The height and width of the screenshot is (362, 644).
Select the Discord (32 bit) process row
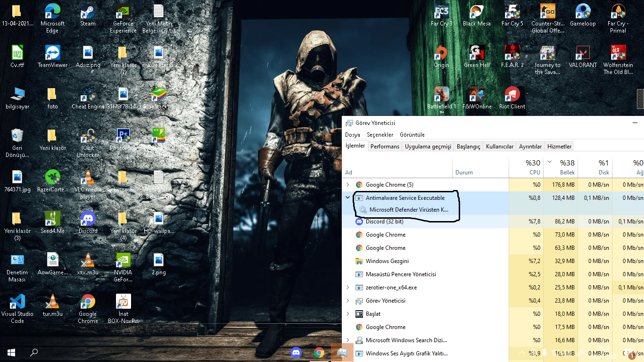[493, 222]
